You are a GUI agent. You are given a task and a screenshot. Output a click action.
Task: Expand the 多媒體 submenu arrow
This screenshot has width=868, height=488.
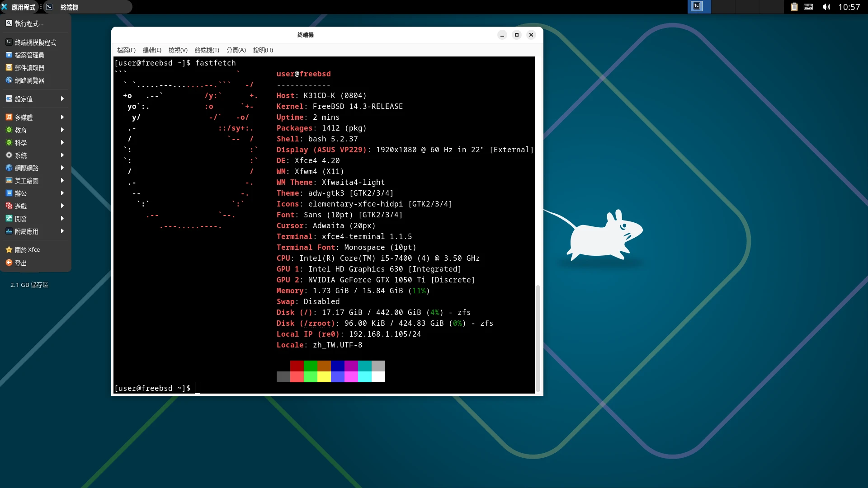(x=62, y=117)
